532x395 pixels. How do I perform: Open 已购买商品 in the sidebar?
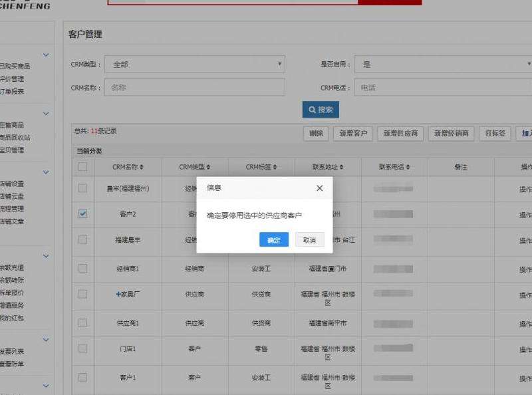coord(15,66)
